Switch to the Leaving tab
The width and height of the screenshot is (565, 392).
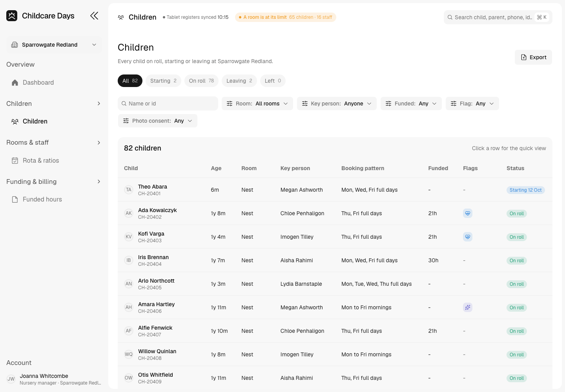239,81
